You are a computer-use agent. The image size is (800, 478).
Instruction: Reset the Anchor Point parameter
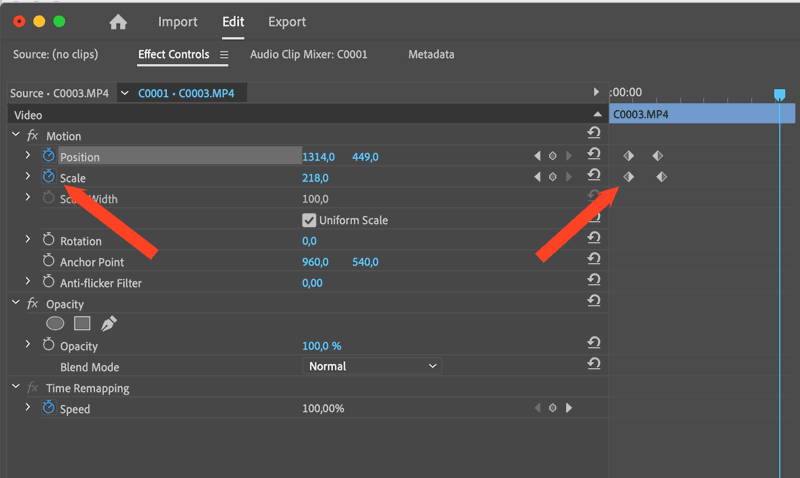click(x=593, y=262)
